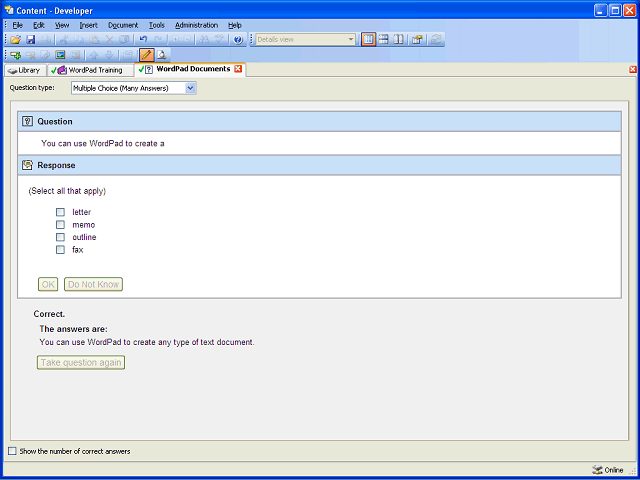Click the Take question again button

(81, 362)
